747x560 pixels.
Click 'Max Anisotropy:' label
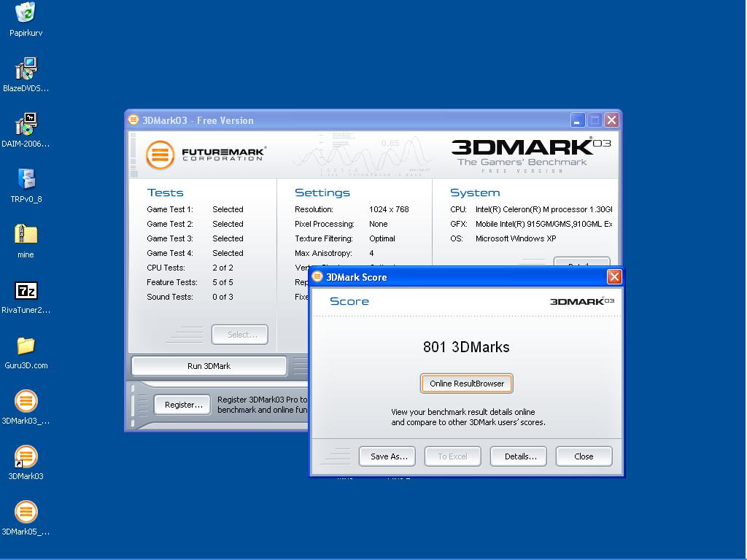pos(323,253)
